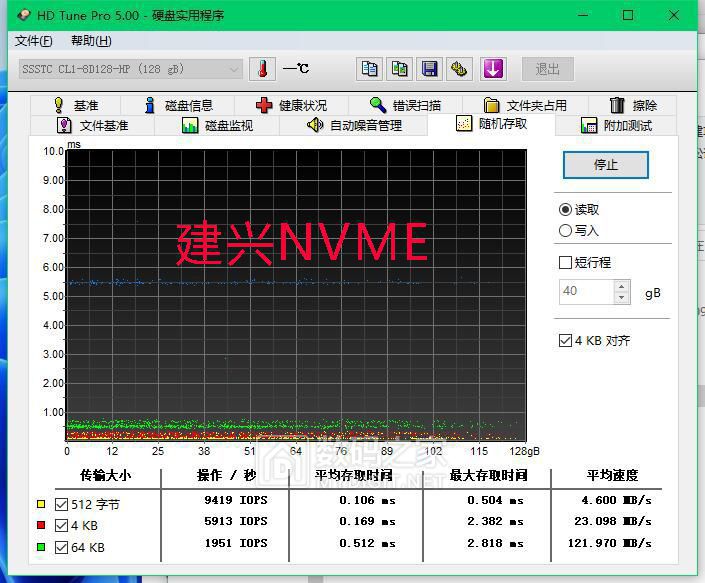This screenshot has height=583, width=705.
Task: Click the 停止 stop button
Action: pos(606,165)
